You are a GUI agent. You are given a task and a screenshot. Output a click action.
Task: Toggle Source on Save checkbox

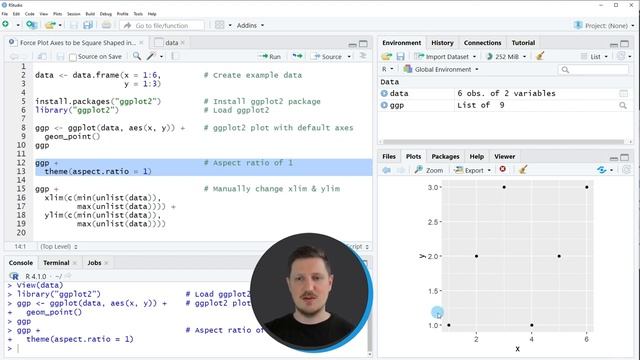pyautogui.click(x=73, y=57)
